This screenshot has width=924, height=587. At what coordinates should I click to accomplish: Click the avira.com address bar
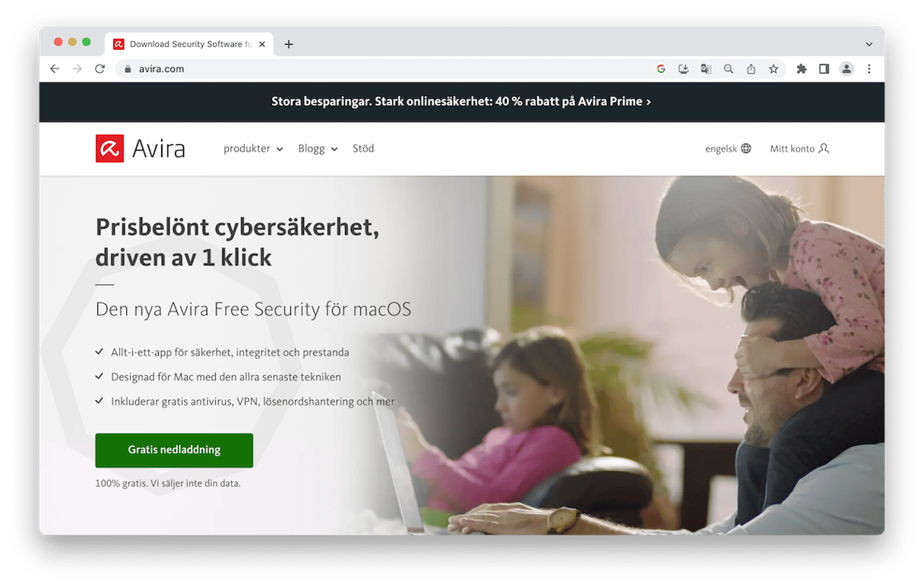click(380, 69)
